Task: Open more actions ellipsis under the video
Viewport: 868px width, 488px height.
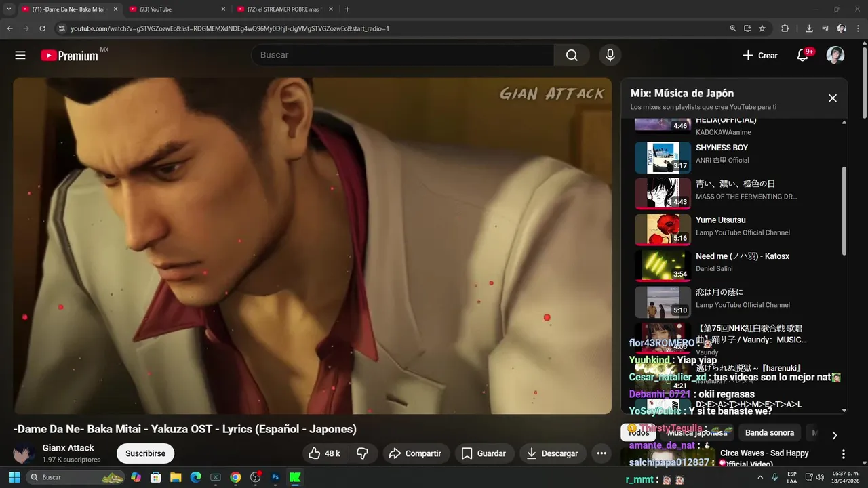Action: [x=601, y=453]
